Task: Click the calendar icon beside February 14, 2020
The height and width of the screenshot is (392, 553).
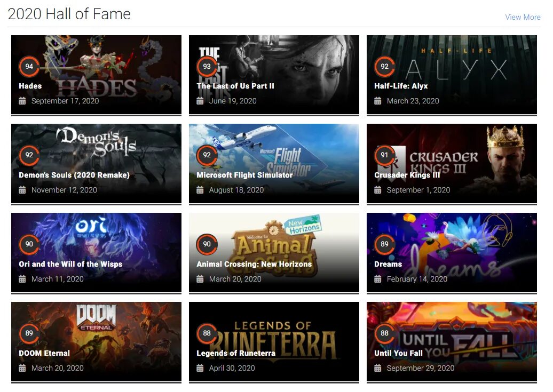Action: 378,279
